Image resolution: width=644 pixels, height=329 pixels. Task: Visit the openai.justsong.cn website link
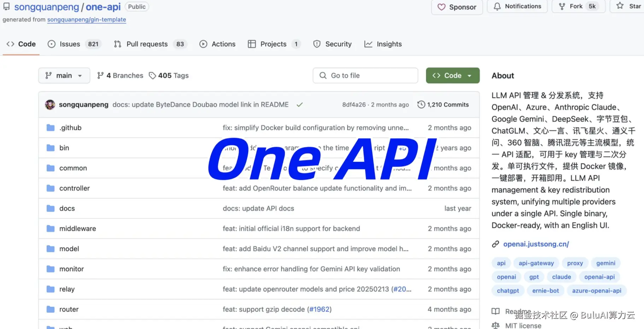pyautogui.click(x=536, y=244)
